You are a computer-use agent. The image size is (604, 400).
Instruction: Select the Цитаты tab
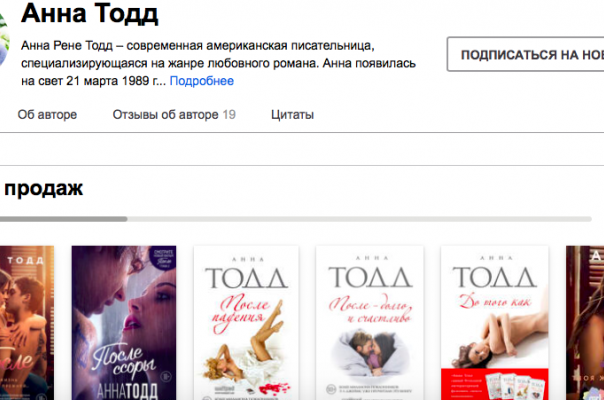click(292, 114)
